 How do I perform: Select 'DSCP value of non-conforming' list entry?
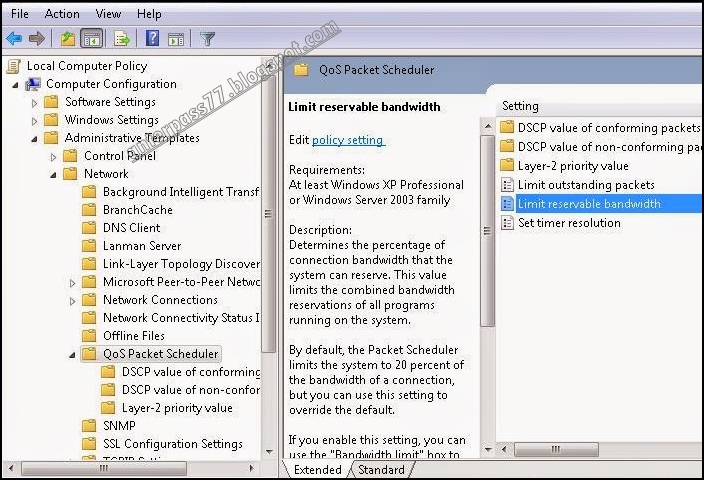[610, 147]
